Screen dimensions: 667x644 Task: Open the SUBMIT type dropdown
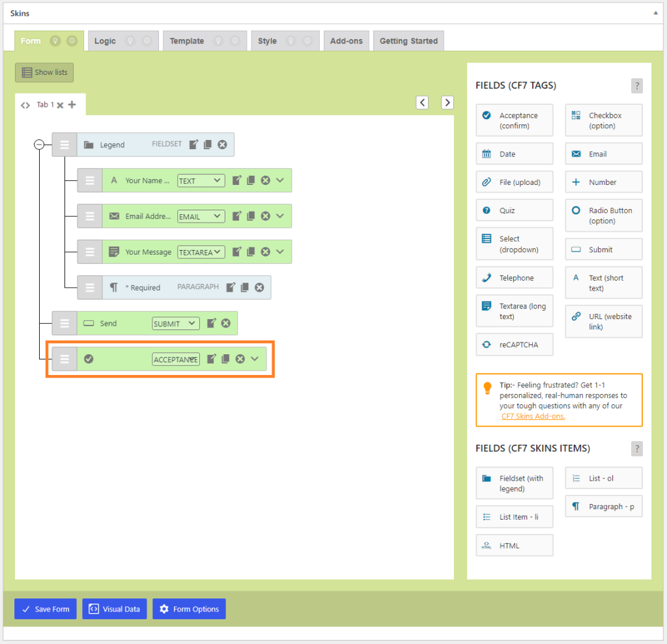click(x=175, y=324)
